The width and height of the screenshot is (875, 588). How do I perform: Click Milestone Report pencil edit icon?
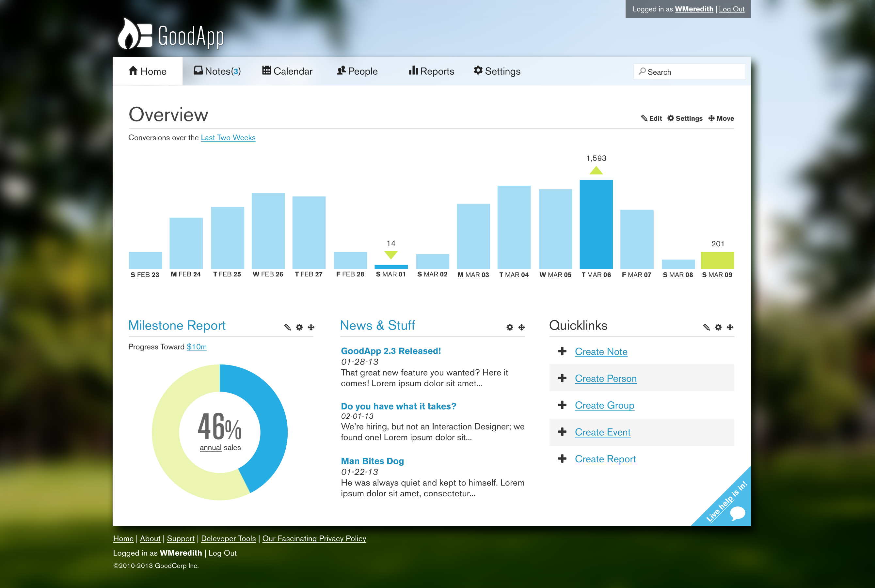point(287,327)
